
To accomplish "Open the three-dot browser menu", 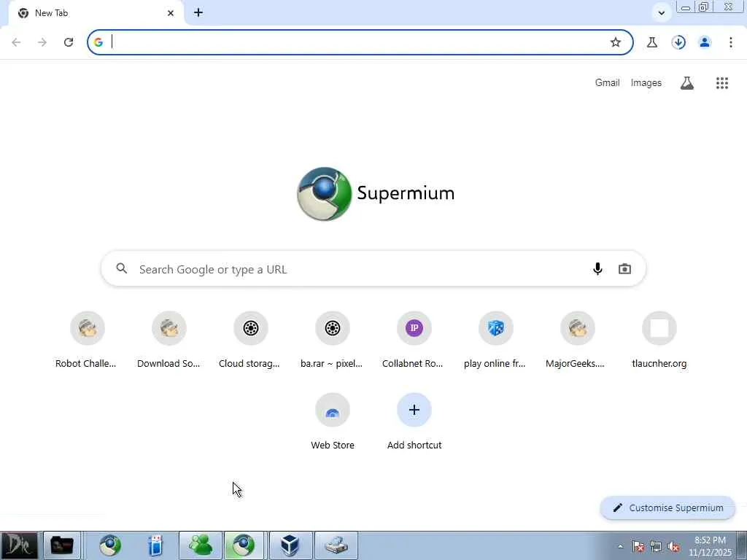I will [x=731, y=42].
